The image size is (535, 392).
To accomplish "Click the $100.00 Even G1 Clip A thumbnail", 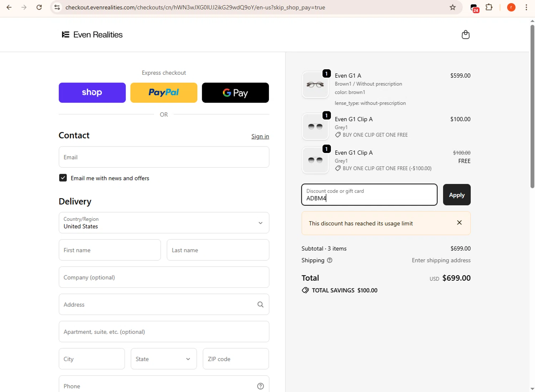I will (x=315, y=127).
